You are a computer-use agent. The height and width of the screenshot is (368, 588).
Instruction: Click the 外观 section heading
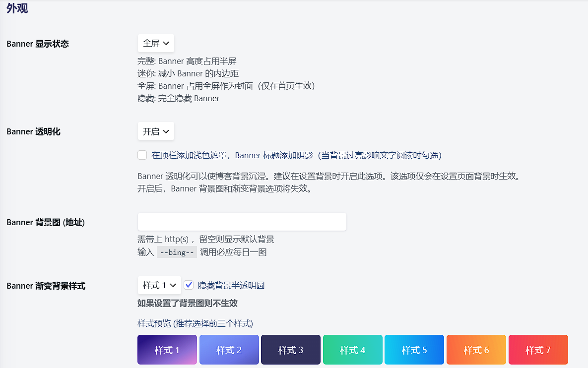coord(17,8)
